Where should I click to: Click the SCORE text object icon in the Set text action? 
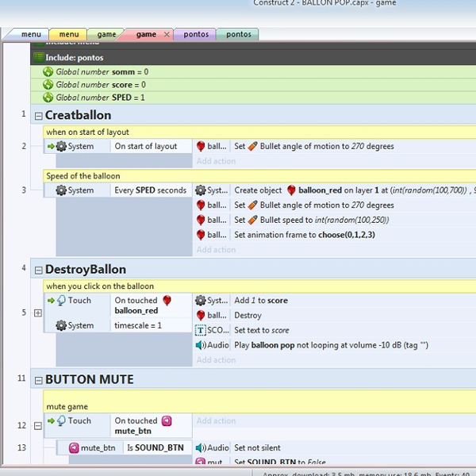pos(201,330)
